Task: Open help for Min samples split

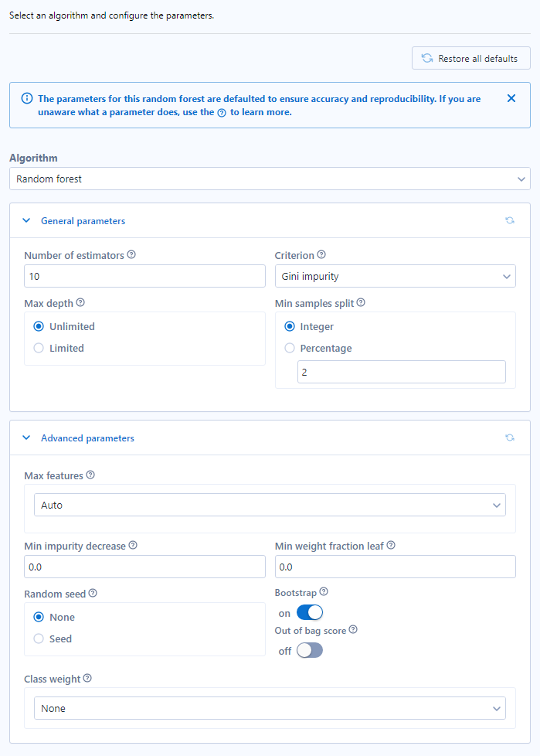Action: [361, 302]
